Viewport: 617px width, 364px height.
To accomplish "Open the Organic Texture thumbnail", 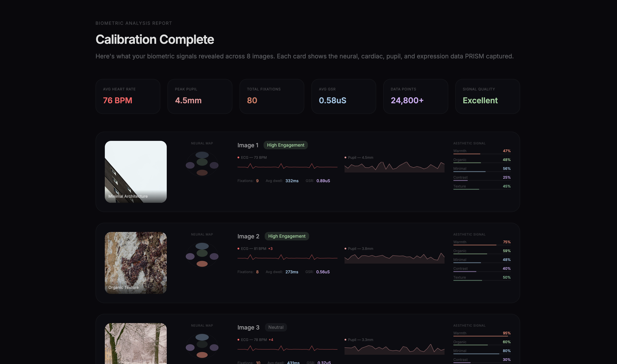I will click(136, 263).
